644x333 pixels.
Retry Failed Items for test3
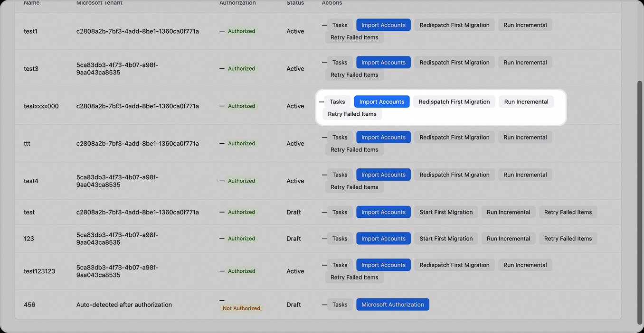pos(354,75)
